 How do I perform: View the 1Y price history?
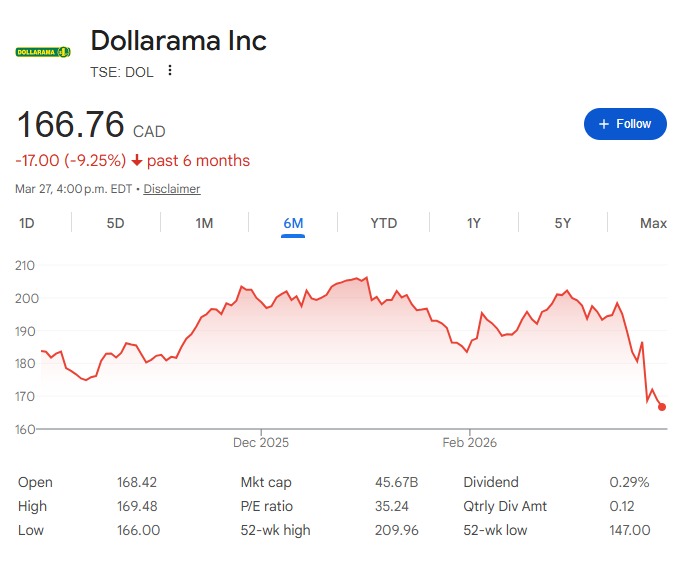point(474,223)
